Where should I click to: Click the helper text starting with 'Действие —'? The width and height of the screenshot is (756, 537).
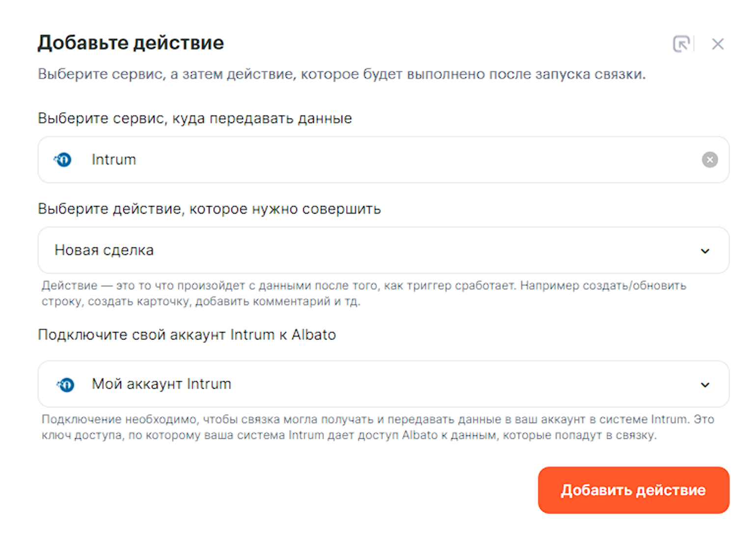[363, 293]
